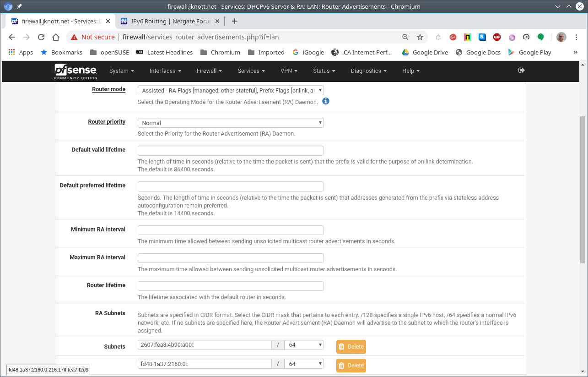Open the Latest Headlines bookmark
The image size is (588, 377).
coord(164,52)
